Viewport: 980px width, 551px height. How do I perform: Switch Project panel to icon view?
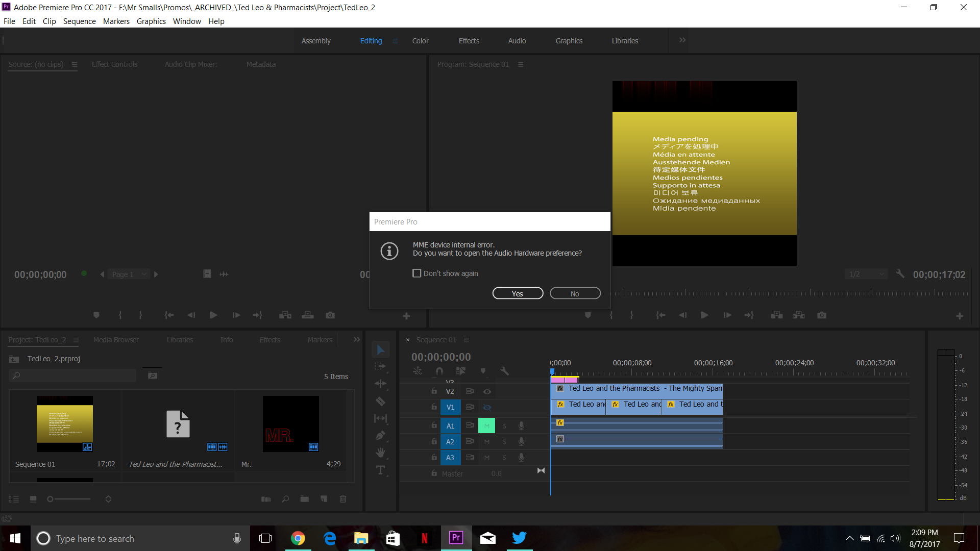click(33, 499)
